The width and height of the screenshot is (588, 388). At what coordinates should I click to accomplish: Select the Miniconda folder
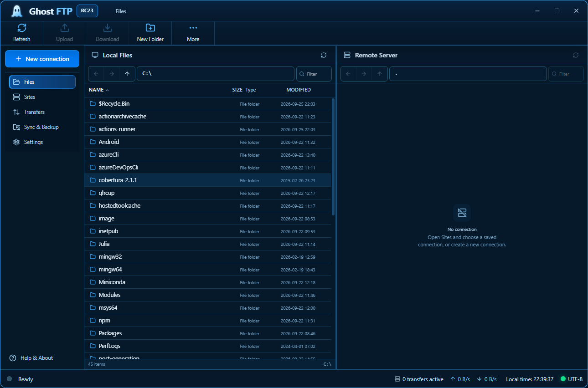click(x=208, y=282)
